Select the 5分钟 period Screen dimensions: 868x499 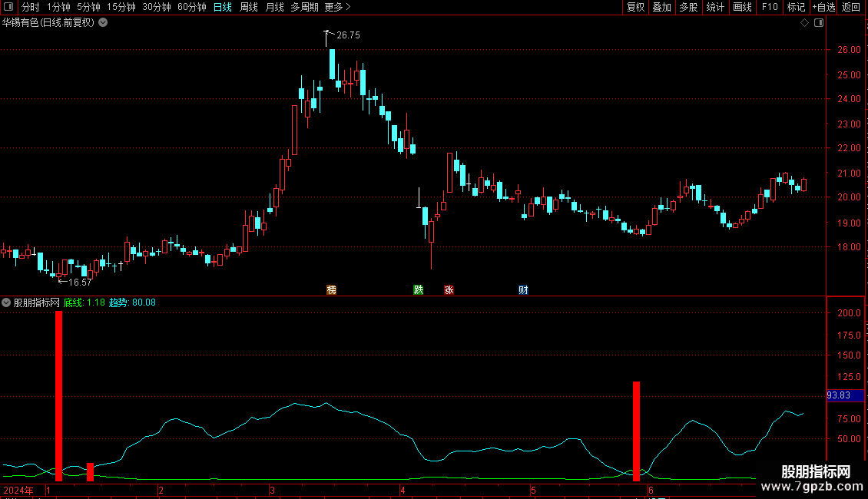click(88, 7)
